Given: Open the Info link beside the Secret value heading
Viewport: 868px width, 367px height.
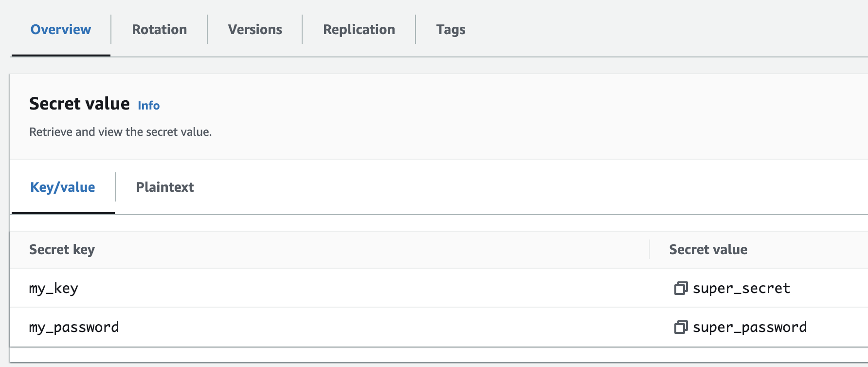Looking at the screenshot, I should click(148, 106).
